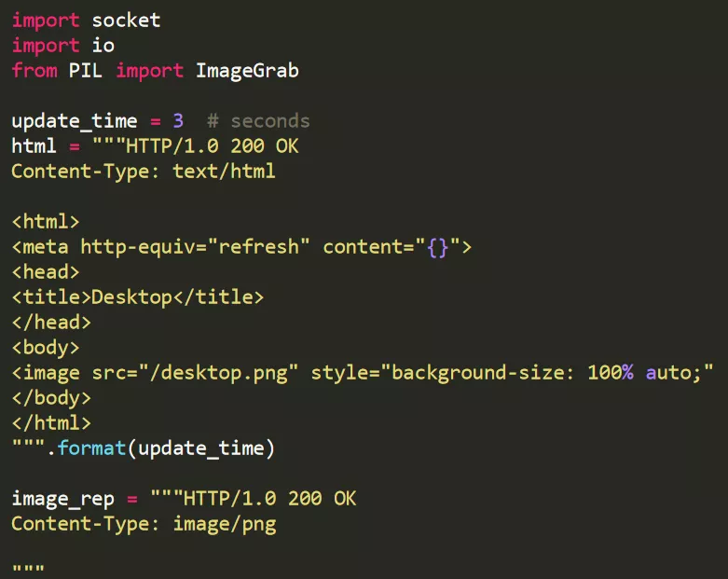Click 'image/png' content type text
Viewport: 728px width, 579px height.
click(225, 524)
